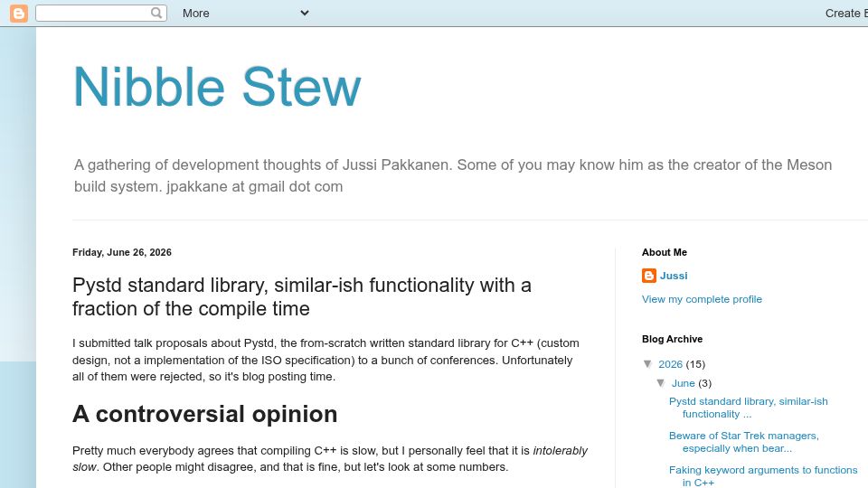The width and height of the screenshot is (868, 488).
Task: Click the Blogger profile icon beside Jussi
Action: (x=649, y=276)
